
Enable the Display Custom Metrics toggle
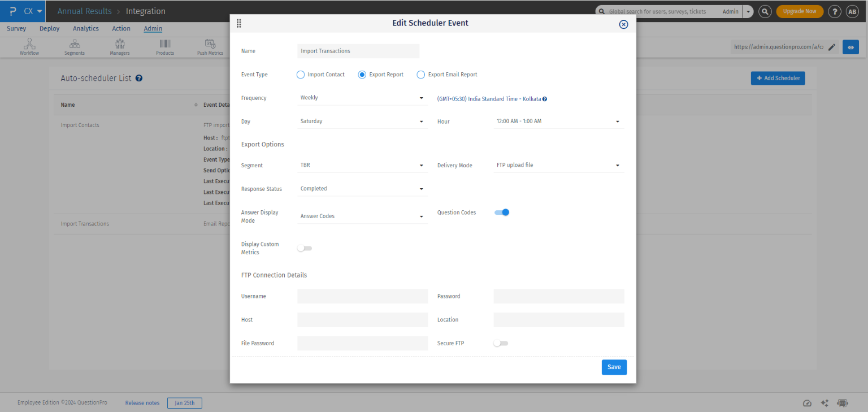click(x=304, y=248)
